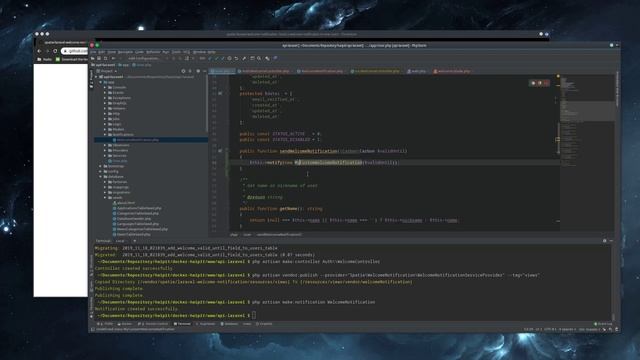Open the Project dropdown in the panel header

(x=106, y=71)
